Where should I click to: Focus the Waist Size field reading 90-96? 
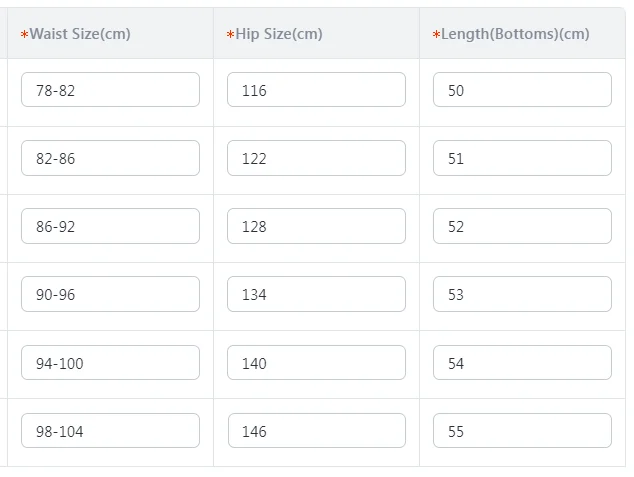pyautogui.click(x=110, y=294)
